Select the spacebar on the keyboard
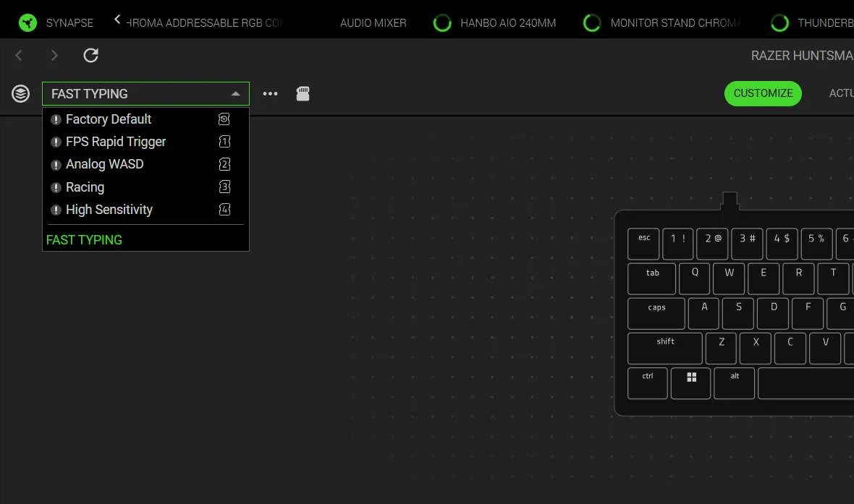Image resolution: width=854 pixels, height=504 pixels. 806,383
